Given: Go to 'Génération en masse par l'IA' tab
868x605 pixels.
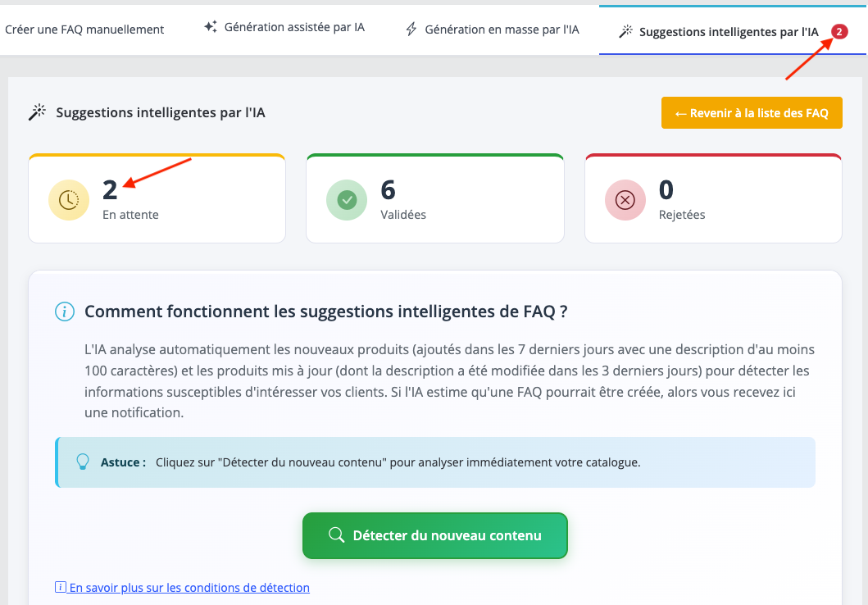Looking at the screenshot, I should point(502,30).
